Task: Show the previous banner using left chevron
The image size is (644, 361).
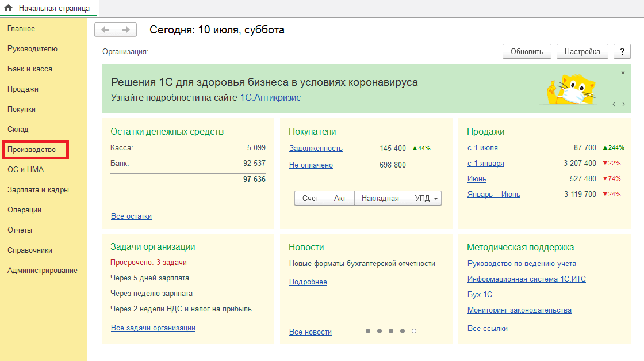Action: point(614,104)
